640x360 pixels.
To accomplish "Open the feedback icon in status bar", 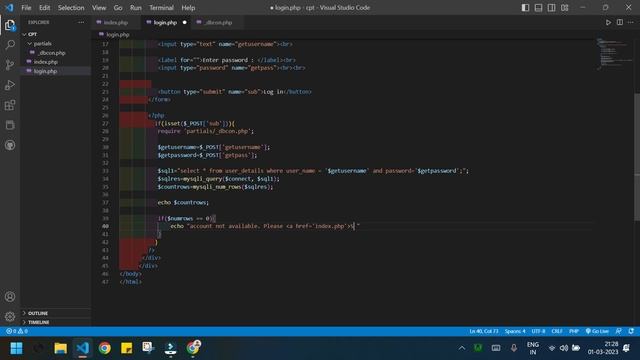I will click(619, 331).
